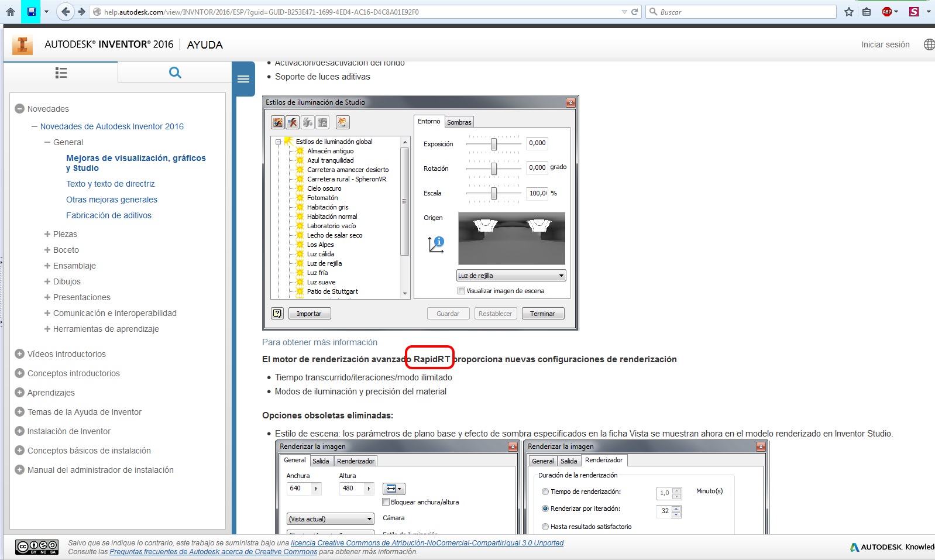Increase the iteration count stepper at 32
The image size is (935, 560).
pos(677,508)
